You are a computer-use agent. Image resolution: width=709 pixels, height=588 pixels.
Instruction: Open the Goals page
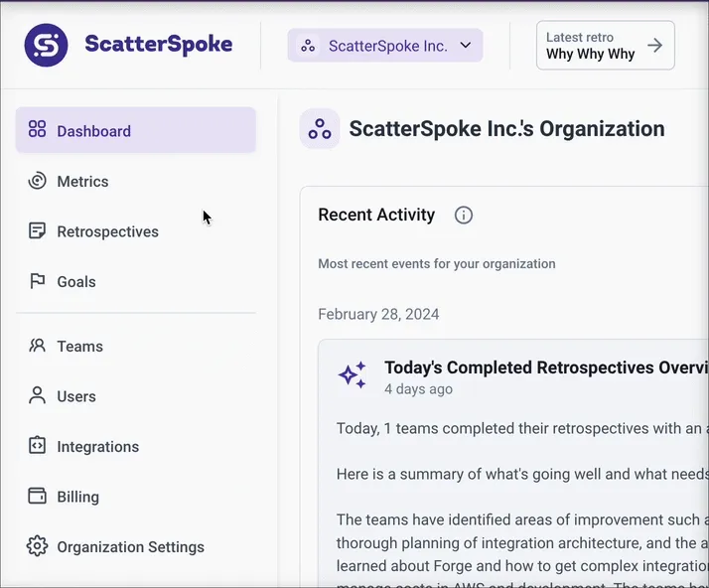[136, 282]
